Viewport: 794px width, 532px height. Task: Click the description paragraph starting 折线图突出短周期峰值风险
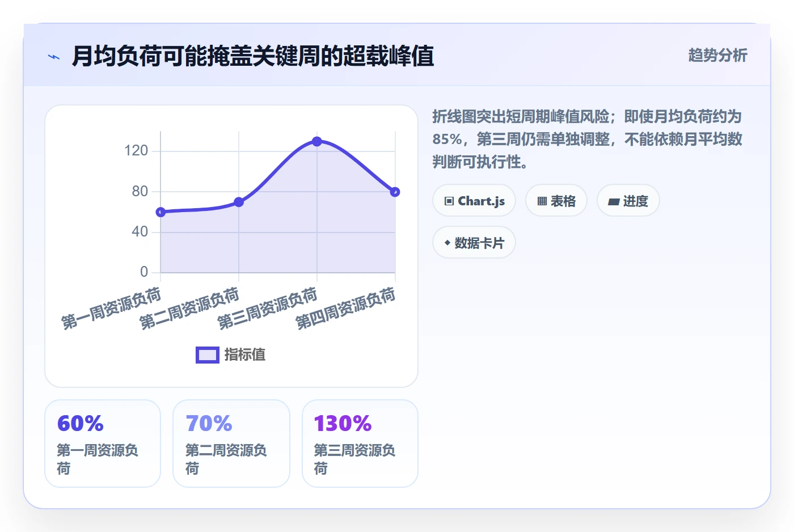(588, 140)
